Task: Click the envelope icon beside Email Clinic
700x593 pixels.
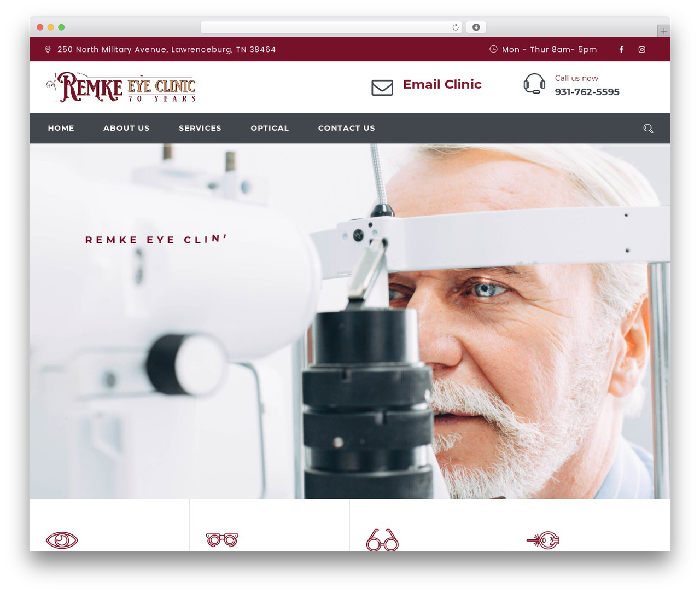Action: click(382, 88)
